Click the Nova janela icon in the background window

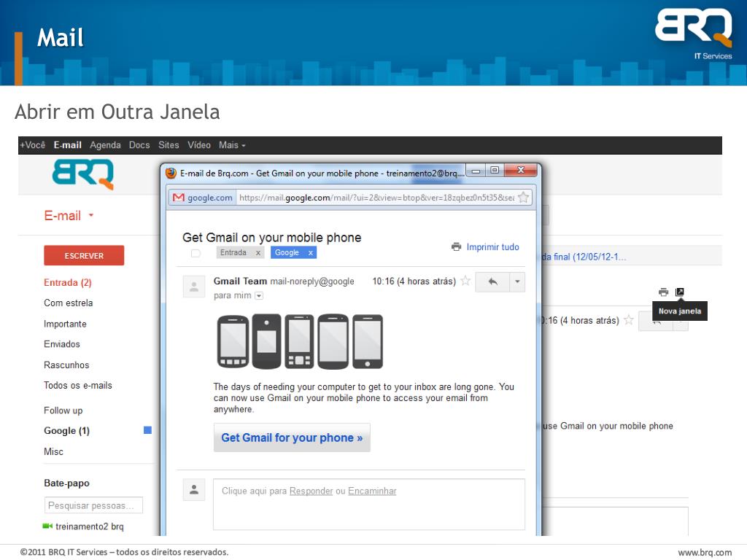[680, 292]
